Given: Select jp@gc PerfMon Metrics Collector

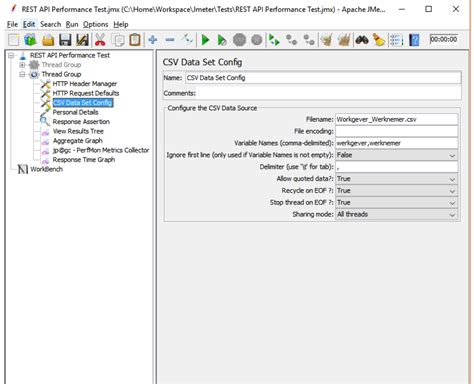Looking at the screenshot, I should pos(101,150).
